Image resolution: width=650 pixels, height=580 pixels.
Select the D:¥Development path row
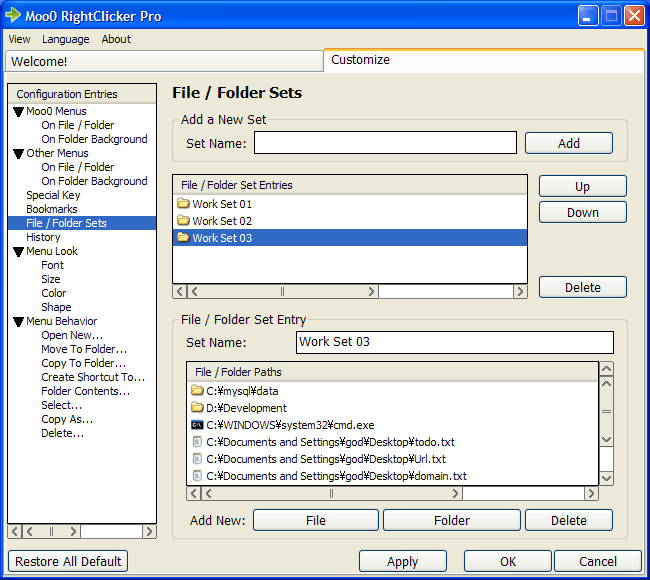coord(393,408)
